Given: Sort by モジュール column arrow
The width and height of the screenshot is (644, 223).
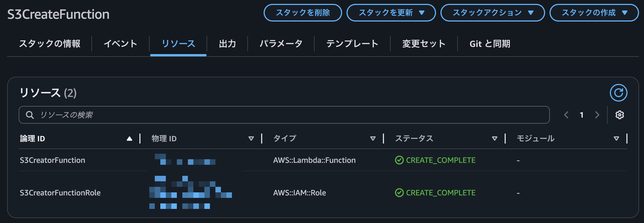Looking at the screenshot, I should 616,139.
